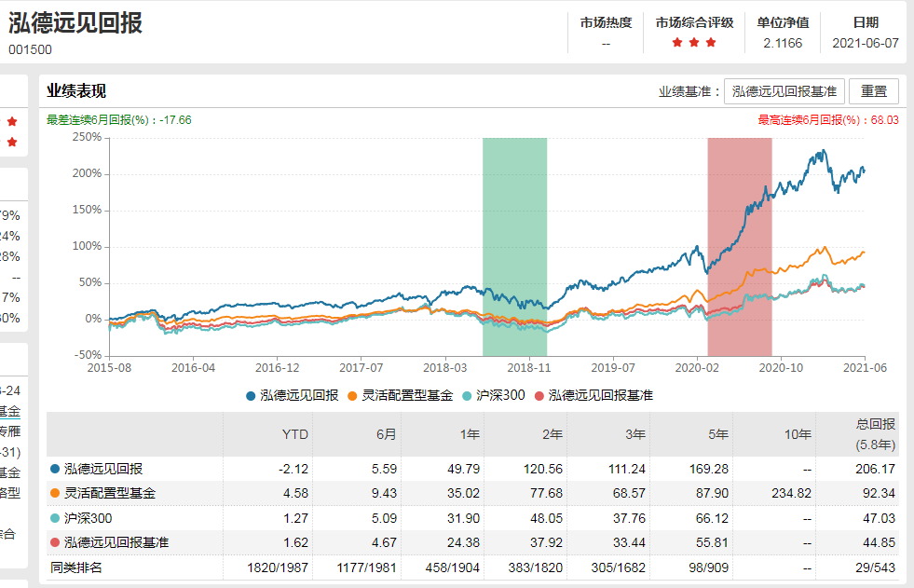Open the 业绩基准 benchmark dropdown
This screenshot has height=588, width=914.
point(784,91)
